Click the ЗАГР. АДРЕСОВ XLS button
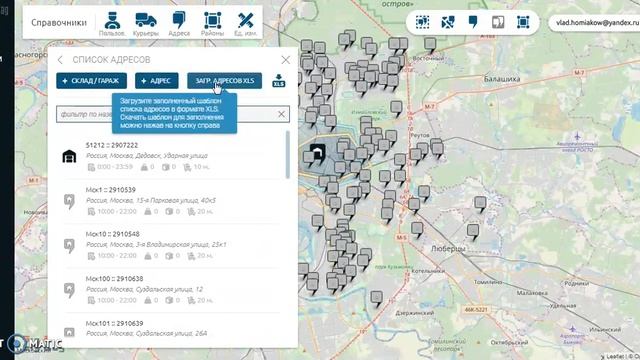 pos(224,81)
